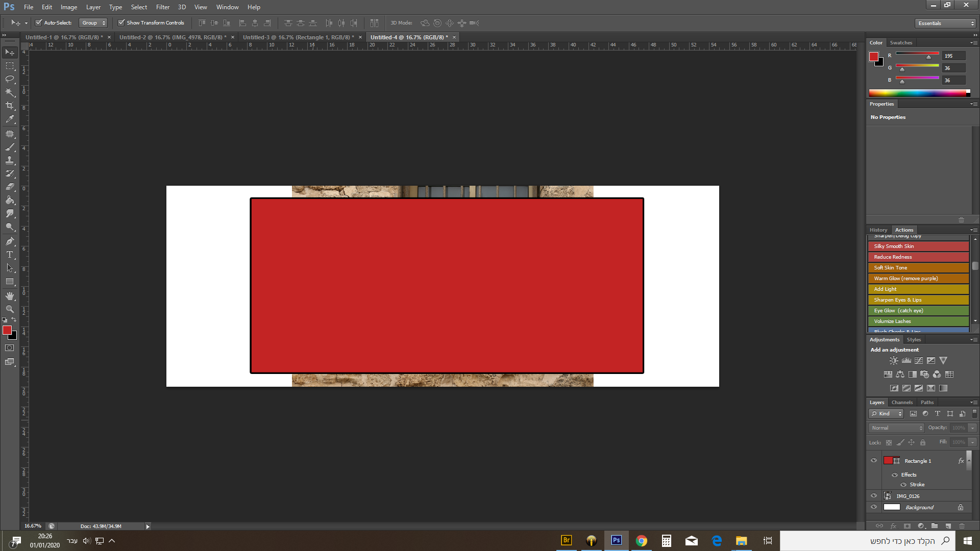The width and height of the screenshot is (980, 551).
Task: Click the Create new layer icon
Action: coord(948,525)
